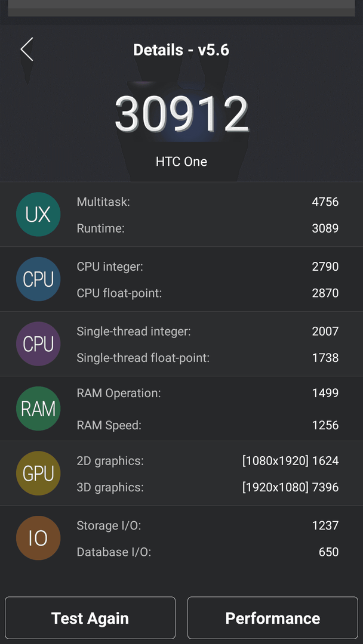Select the teal UX circle icon

[x=38, y=215]
